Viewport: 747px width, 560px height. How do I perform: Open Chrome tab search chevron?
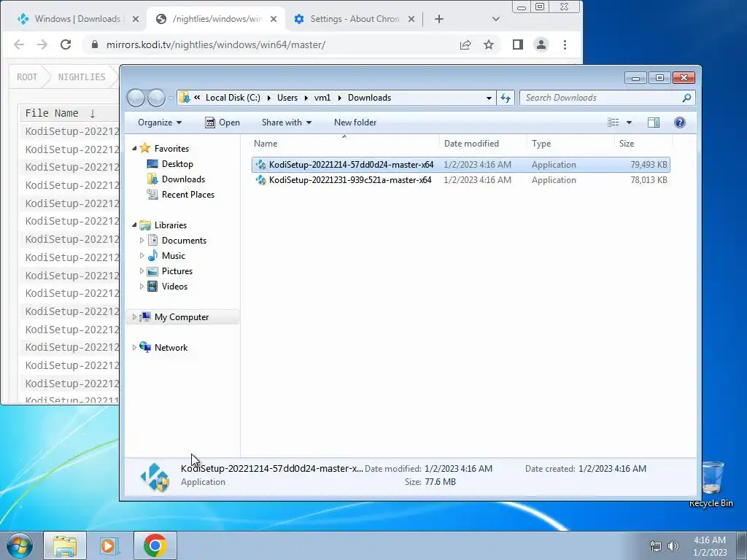(496, 19)
